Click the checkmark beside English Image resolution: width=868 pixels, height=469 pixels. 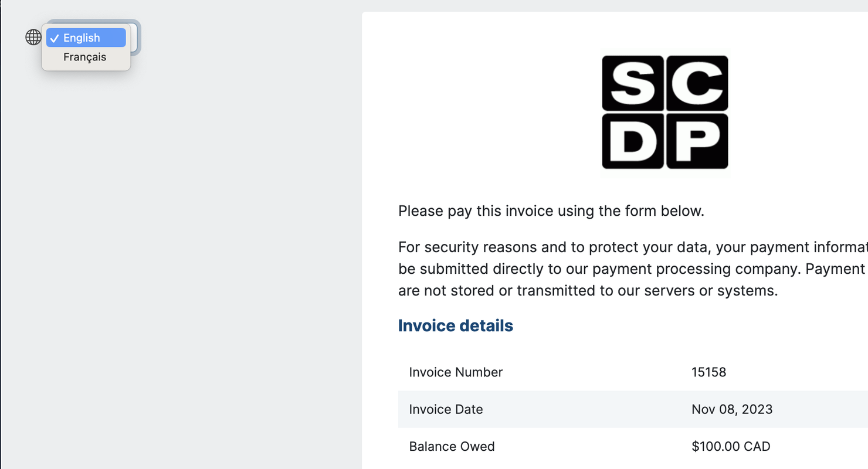(x=55, y=38)
